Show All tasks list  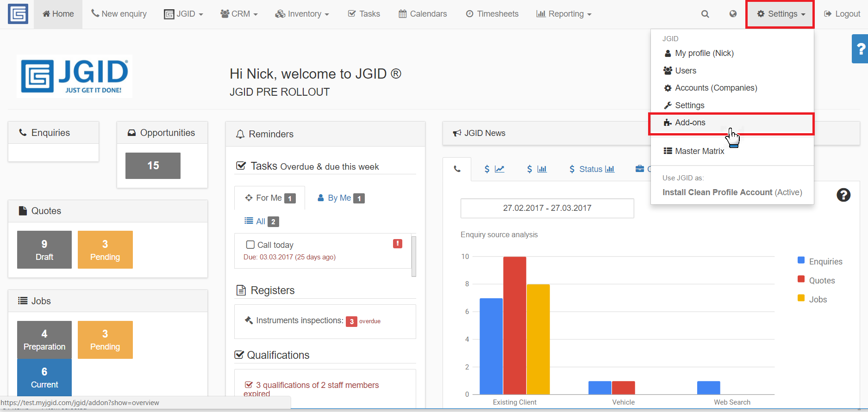pos(262,221)
